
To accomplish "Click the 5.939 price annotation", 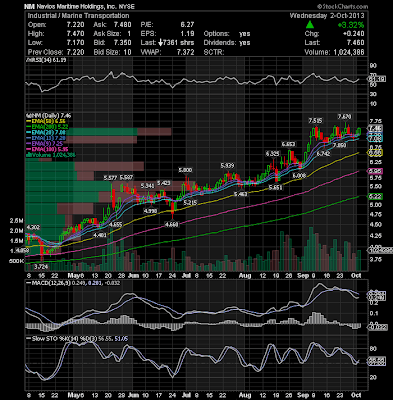I will click(227, 165).
